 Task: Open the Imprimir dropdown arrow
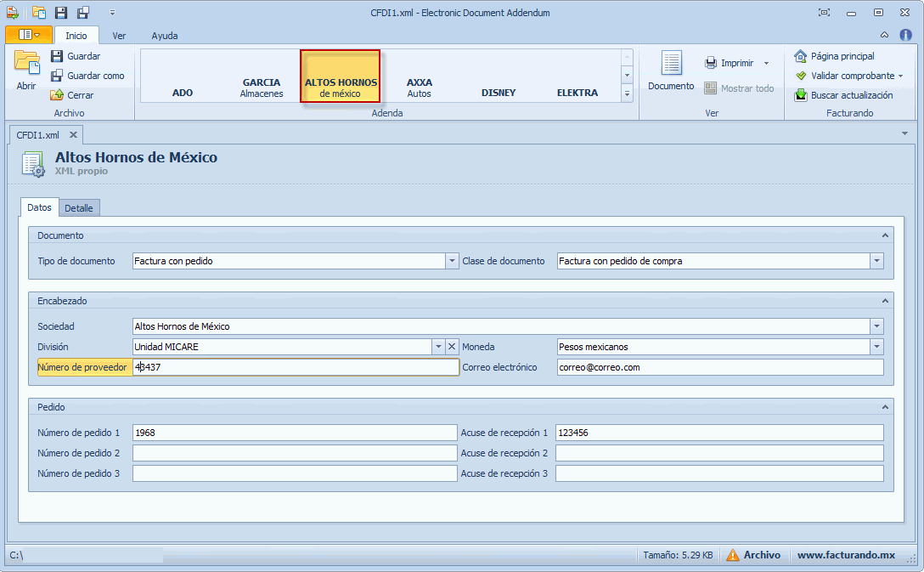pyautogui.click(x=766, y=63)
